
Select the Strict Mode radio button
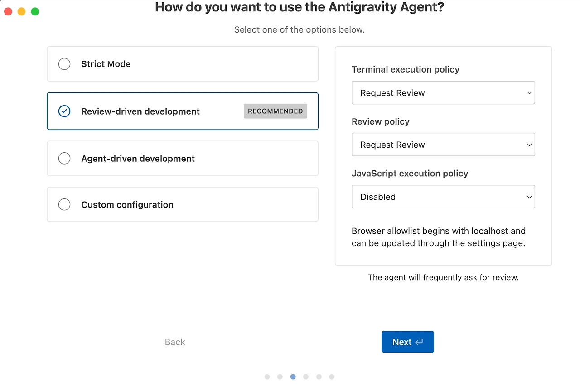(64, 64)
